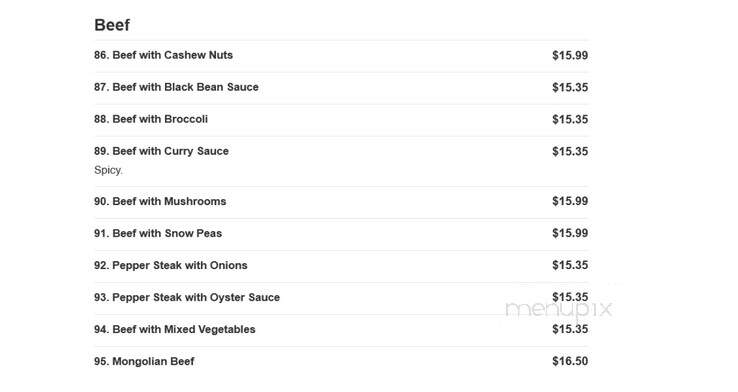Viewport: 738px width, 392px height.
Task: Click the $16.50 Mongolian Beef price
Action: 570,361
